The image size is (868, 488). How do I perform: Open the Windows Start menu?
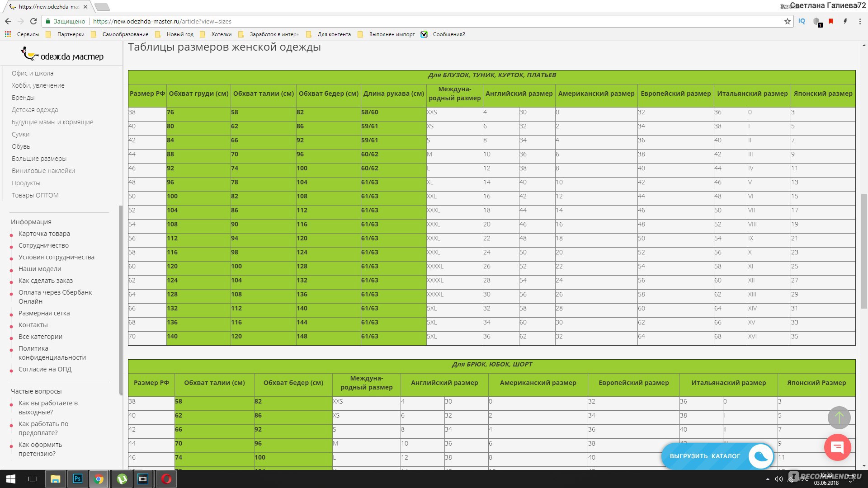11,479
